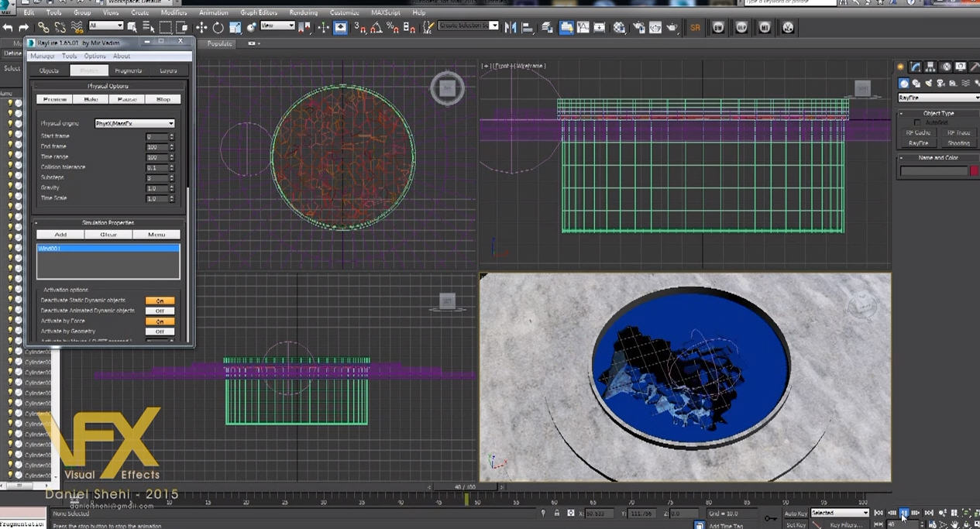Image resolution: width=980 pixels, height=529 pixels.
Task: Toggle the Activate by Geometry Off button
Action: point(160,331)
